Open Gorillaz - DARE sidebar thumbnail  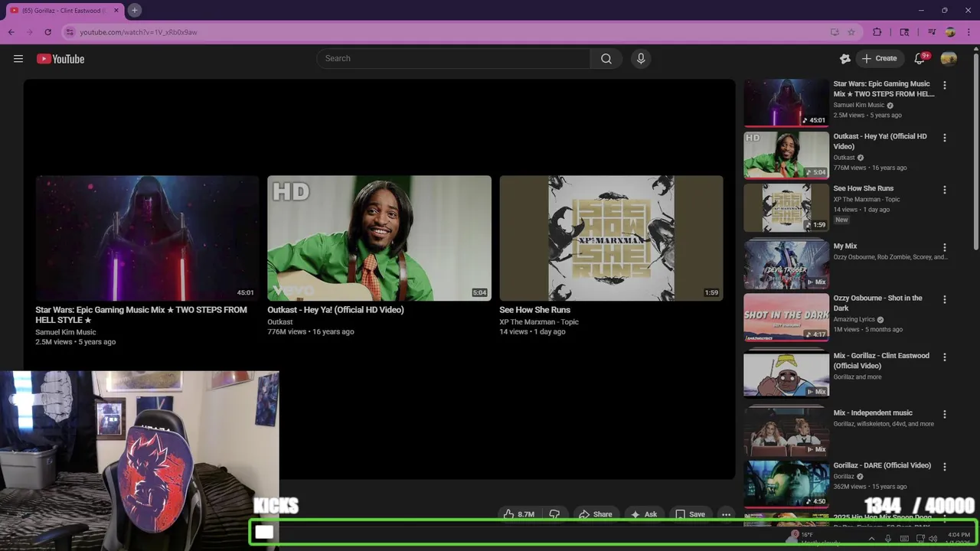786,484
